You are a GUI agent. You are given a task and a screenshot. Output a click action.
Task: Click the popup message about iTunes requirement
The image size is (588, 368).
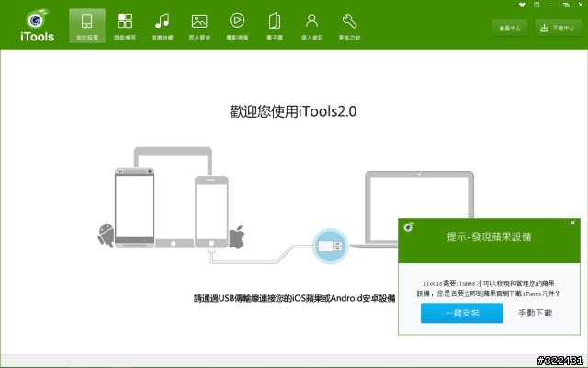tap(489, 288)
